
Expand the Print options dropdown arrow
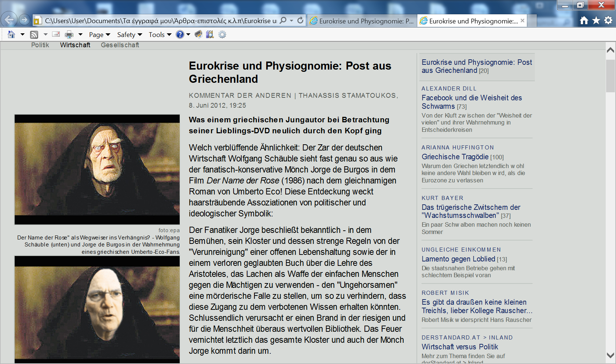point(80,34)
